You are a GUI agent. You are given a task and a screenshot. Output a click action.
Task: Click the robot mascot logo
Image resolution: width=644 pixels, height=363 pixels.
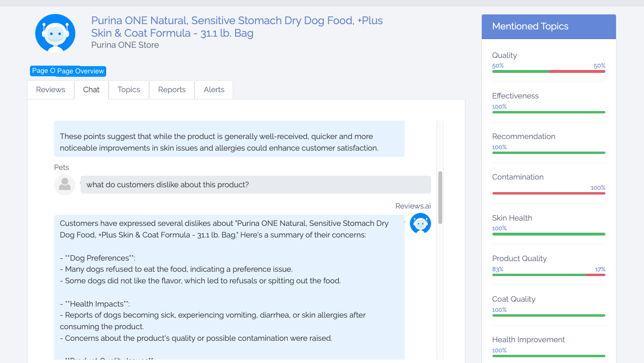pyautogui.click(x=55, y=33)
